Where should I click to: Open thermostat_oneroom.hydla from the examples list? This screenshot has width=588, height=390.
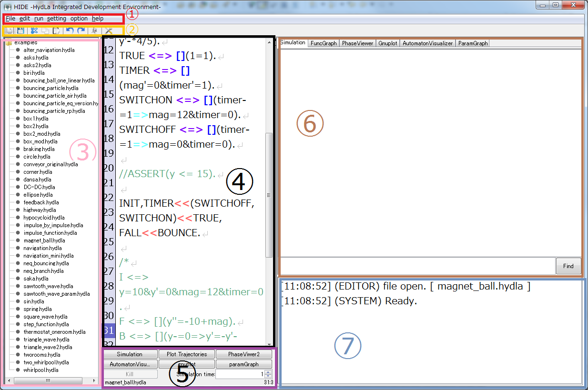point(54,332)
